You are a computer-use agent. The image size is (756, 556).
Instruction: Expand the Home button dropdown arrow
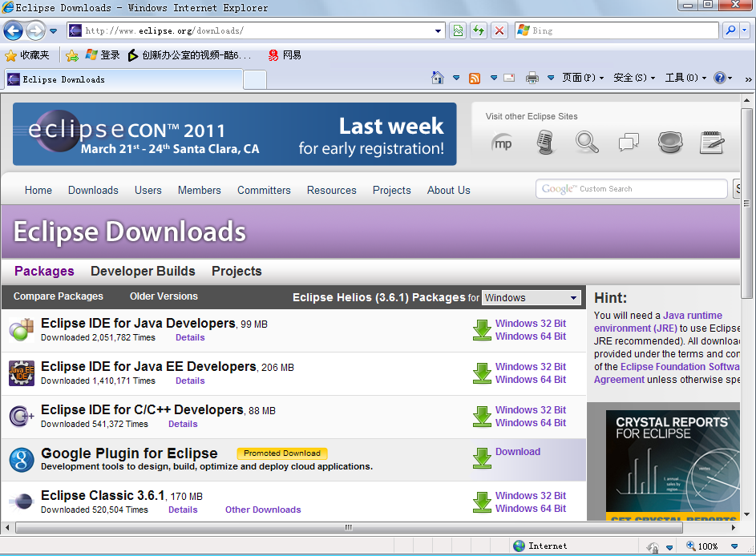456,78
